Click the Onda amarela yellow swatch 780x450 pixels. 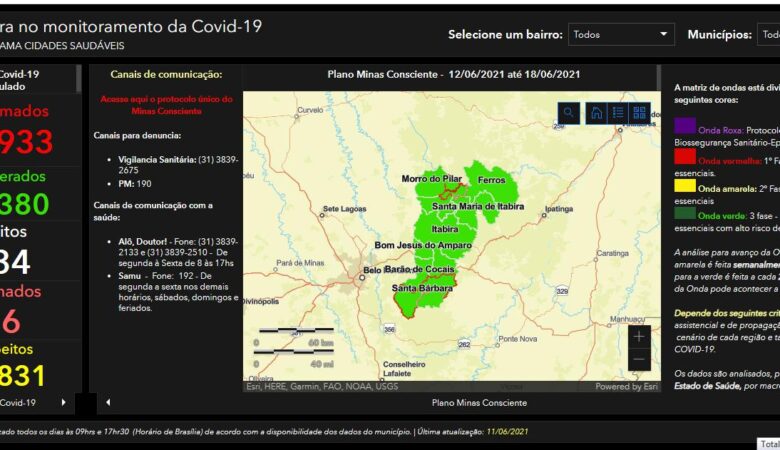click(x=685, y=185)
